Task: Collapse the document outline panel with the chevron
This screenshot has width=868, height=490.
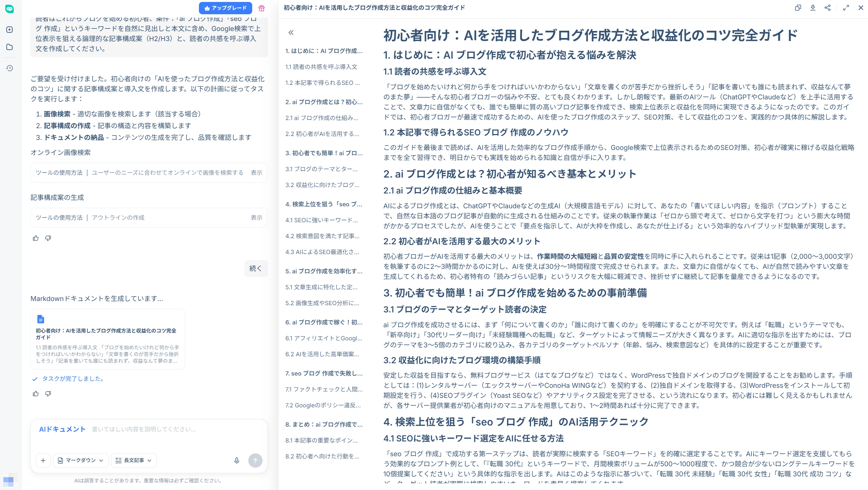Action: click(x=290, y=33)
